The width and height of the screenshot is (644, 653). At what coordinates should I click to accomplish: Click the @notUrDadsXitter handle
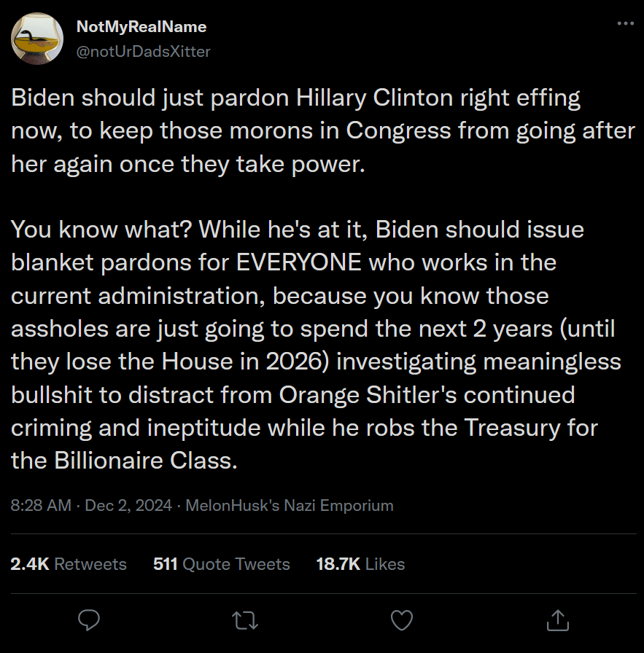click(144, 52)
